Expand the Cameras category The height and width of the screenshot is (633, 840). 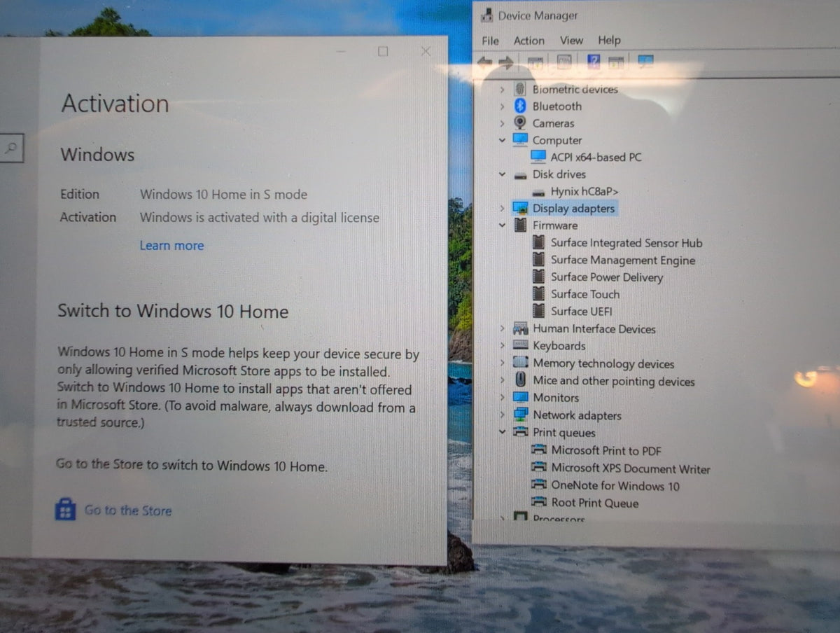(502, 123)
